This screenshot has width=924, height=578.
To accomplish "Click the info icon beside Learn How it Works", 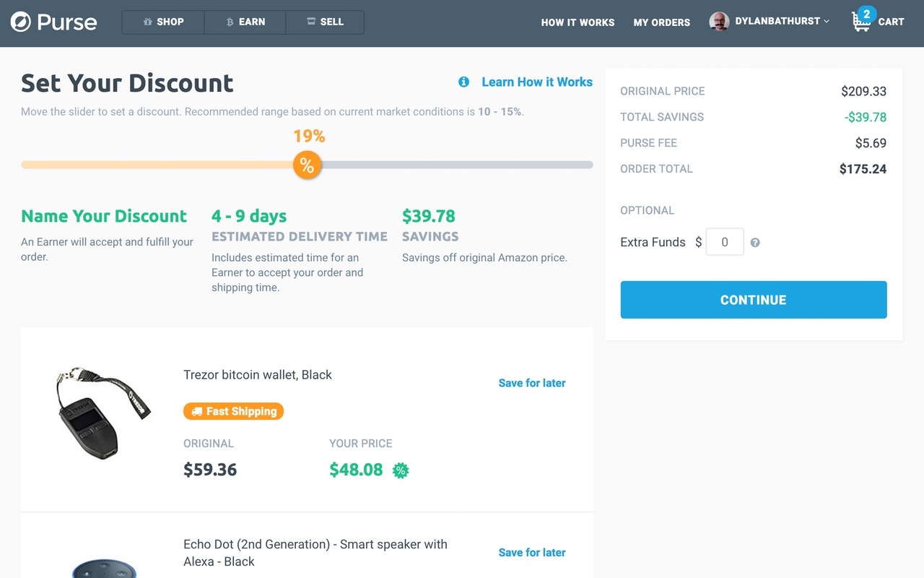I will (x=463, y=82).
